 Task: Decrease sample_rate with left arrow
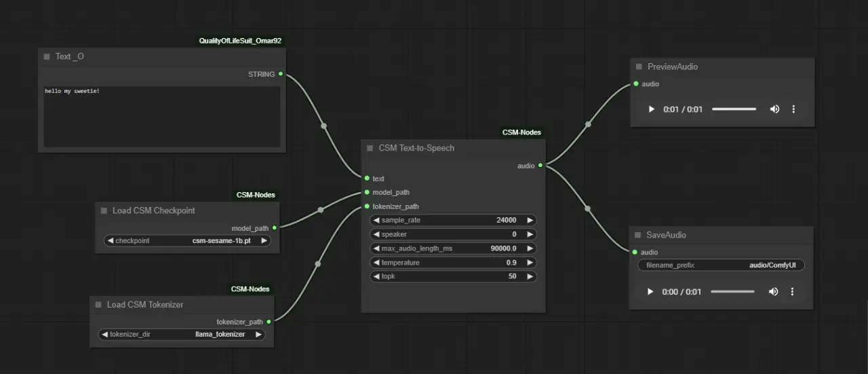pyautogui.click(x=376, y=221)
